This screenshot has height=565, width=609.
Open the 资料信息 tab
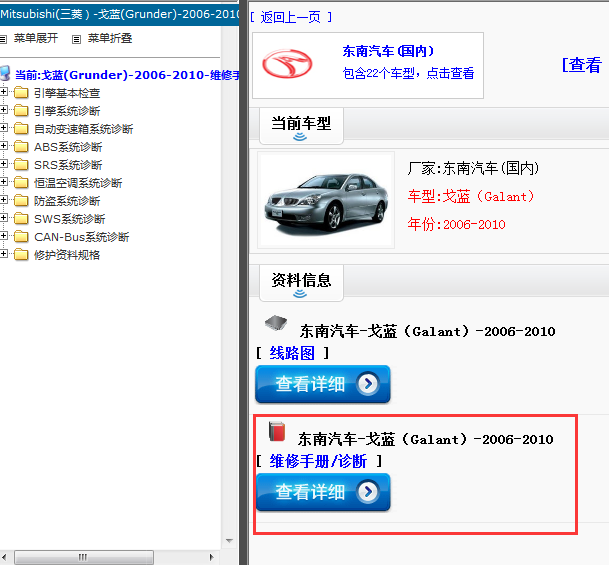(301, 283)
